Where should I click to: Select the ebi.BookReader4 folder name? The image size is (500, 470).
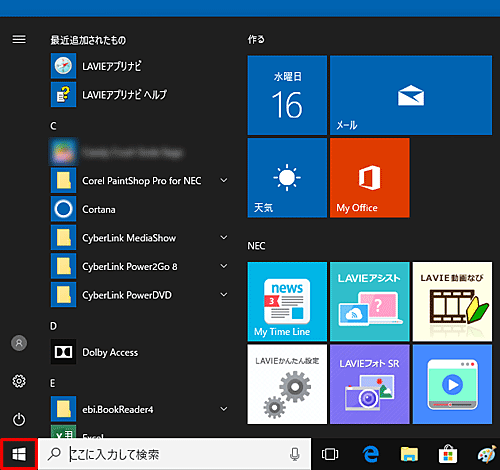click(118, 409)
